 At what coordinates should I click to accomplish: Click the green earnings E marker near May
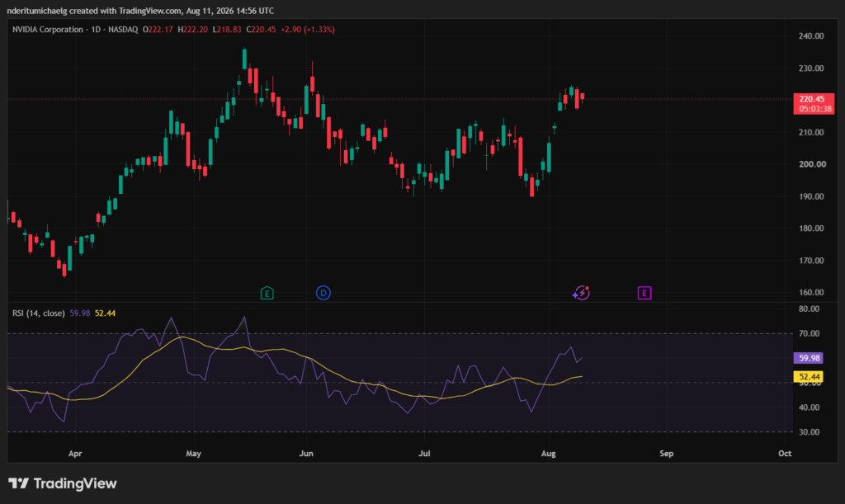(x=267, y=293)
